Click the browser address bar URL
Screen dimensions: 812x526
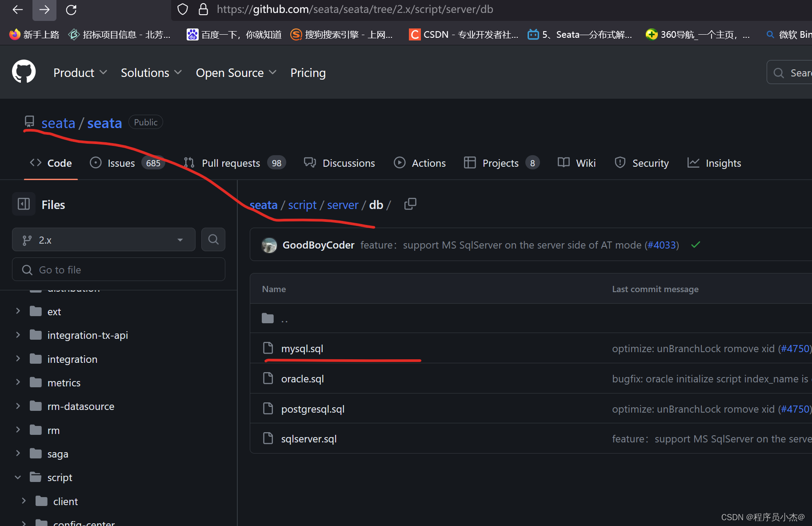coord(355,9)
